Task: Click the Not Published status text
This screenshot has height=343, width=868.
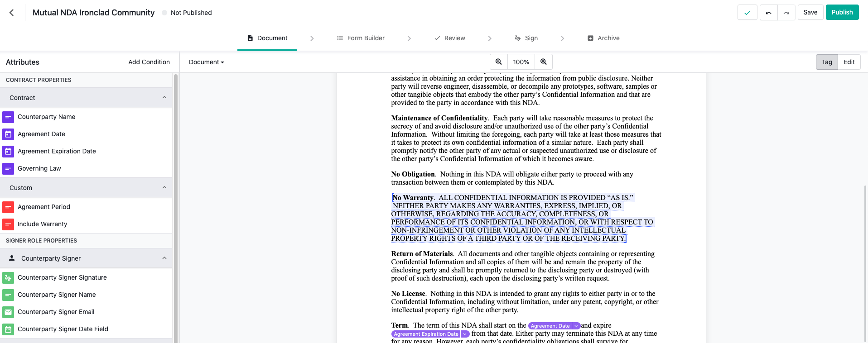Action: [x=191, y=13]
